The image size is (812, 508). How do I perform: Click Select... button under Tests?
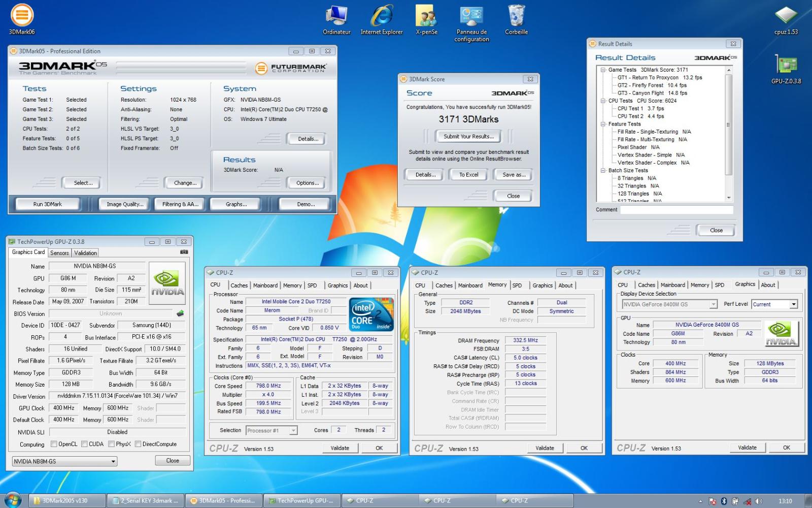tap(83, 183)
